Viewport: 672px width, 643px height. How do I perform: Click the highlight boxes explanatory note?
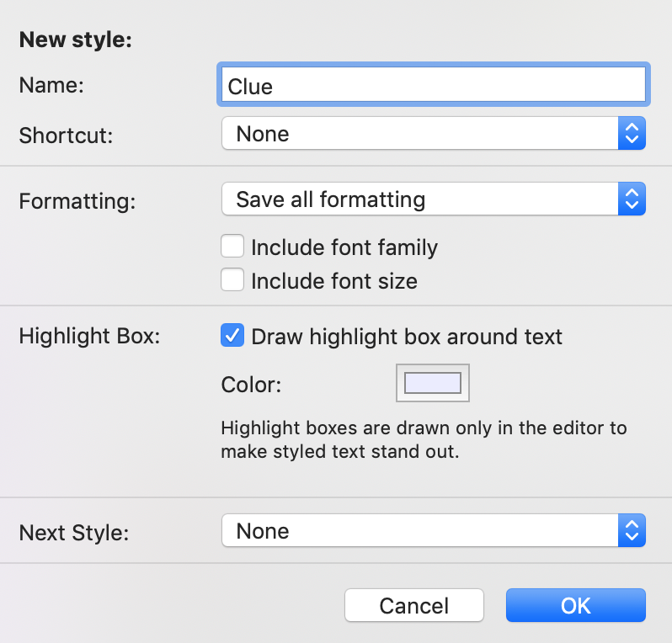click(x=424, y=439)
